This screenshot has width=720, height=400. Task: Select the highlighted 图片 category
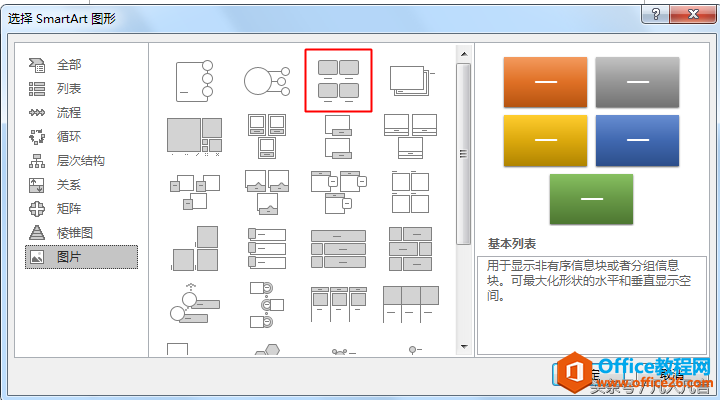[x=81, y=257]
